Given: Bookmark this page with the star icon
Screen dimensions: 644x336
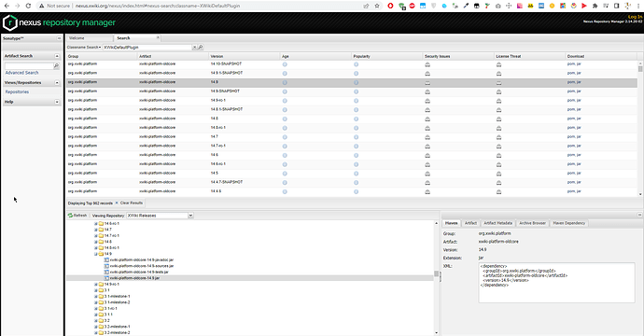Looking at the screenshot, I should point(377,6).
